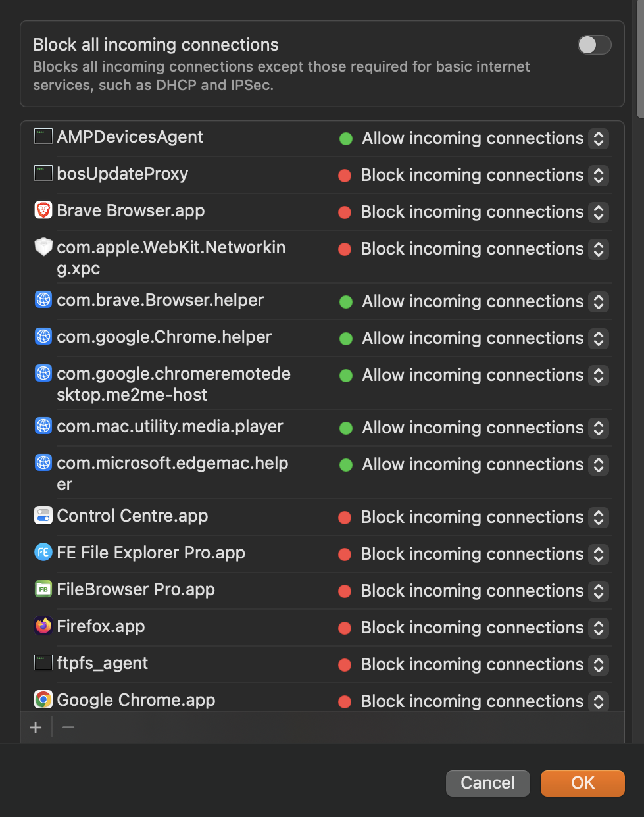The width and height of the screenshot is (644, 817).
Task: Click the Brave Browser lion icon
Action: pos(43,210)
